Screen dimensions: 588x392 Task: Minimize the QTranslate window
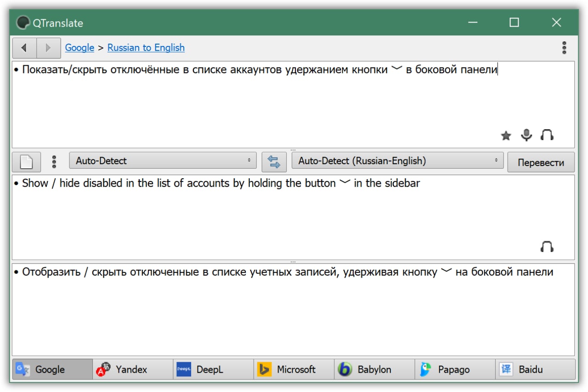pos(473,23)
